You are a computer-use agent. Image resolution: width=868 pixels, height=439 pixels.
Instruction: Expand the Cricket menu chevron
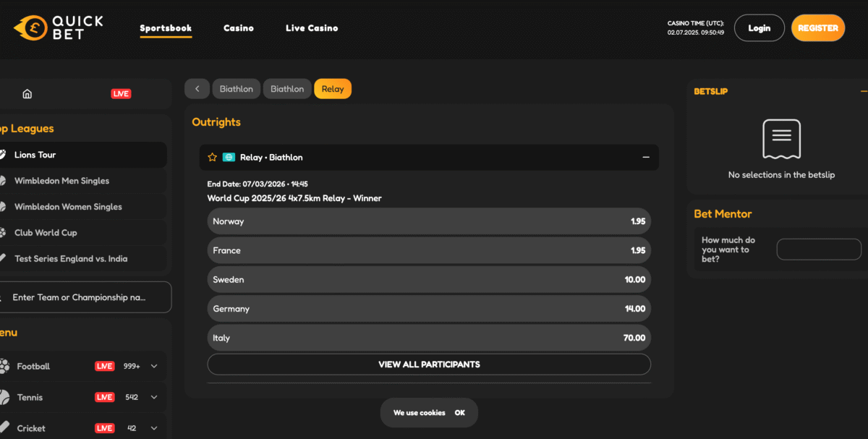[154, 428]
